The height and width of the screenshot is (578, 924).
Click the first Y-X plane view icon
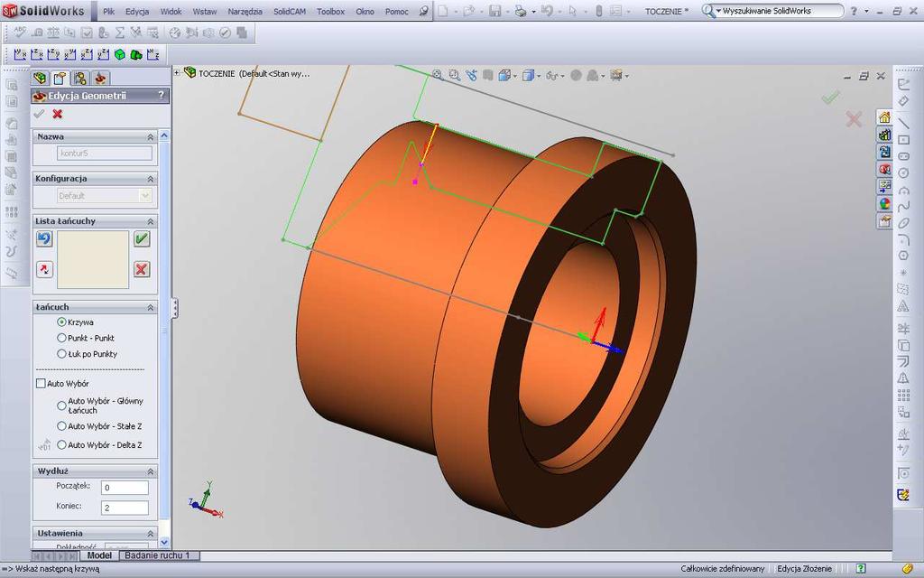[x=20, y=55]
